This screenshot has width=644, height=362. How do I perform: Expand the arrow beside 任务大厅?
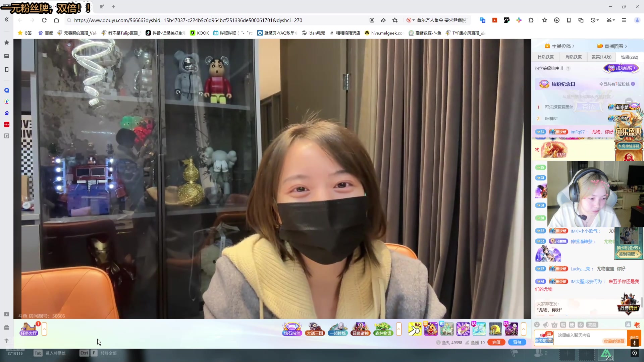point(44,329)
